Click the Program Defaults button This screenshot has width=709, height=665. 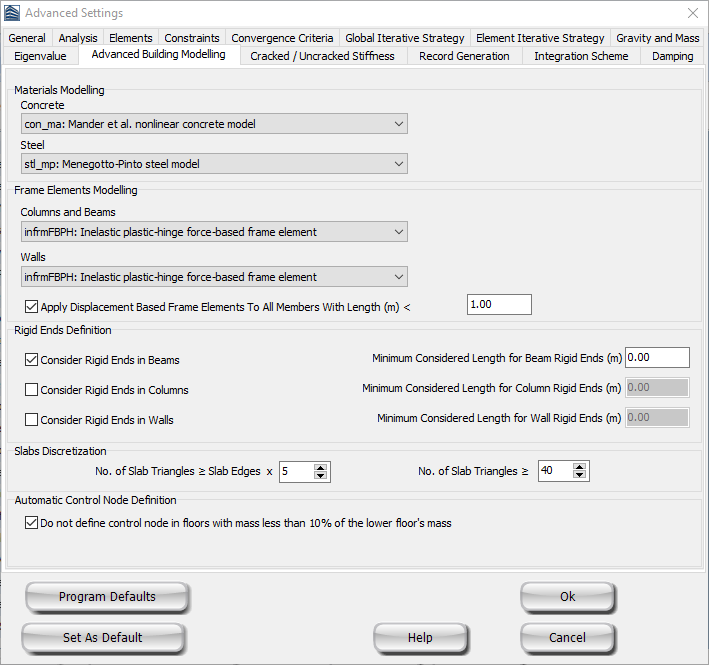coord(107,597)
